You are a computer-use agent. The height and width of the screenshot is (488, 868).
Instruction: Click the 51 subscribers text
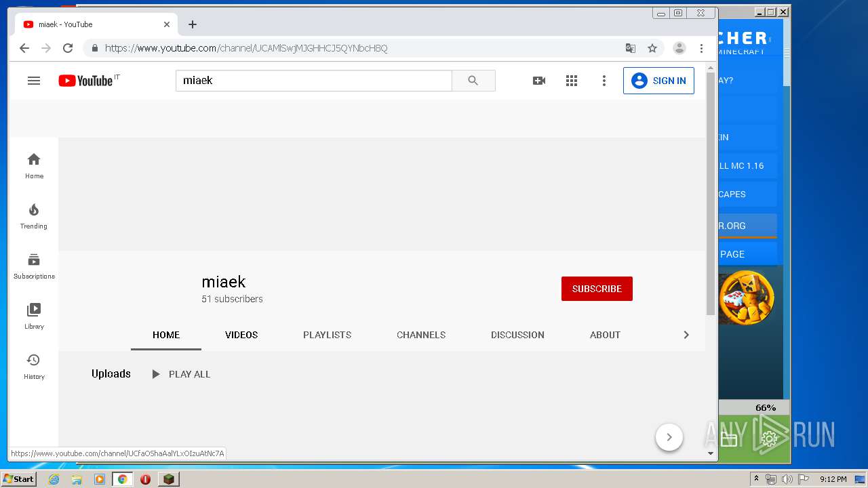tap(232, 299)
